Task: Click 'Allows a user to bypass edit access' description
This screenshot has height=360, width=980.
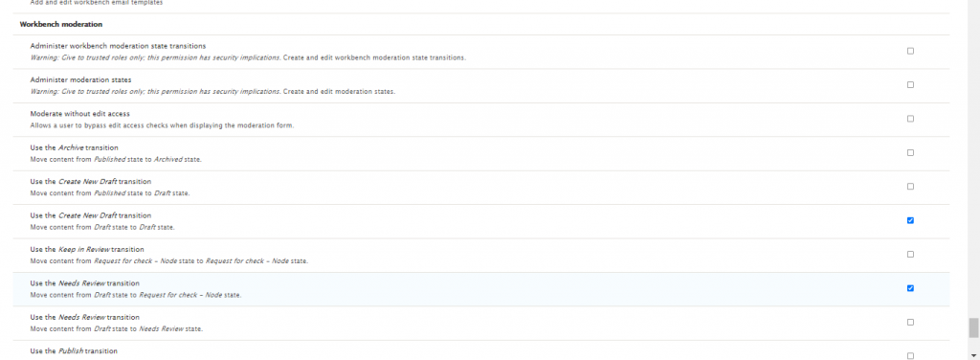Action: (x=162, y=125)
